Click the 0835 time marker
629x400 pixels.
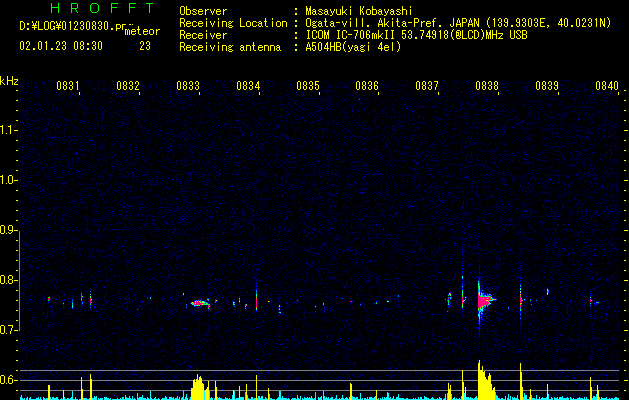(308, 86)
